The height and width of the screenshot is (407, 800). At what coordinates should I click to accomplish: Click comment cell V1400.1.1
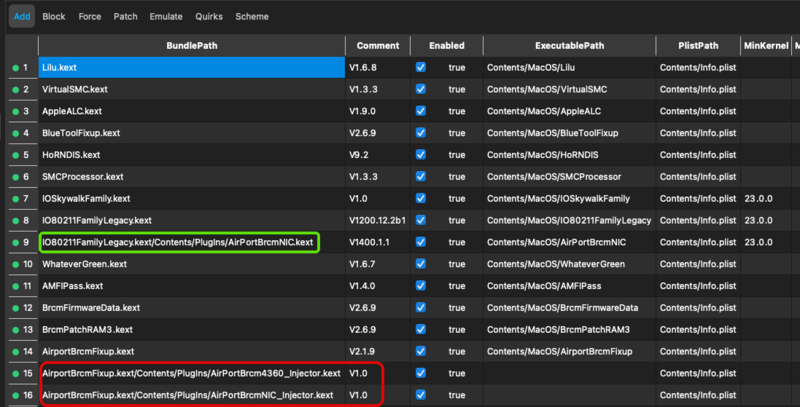click(x=378, y=242)
